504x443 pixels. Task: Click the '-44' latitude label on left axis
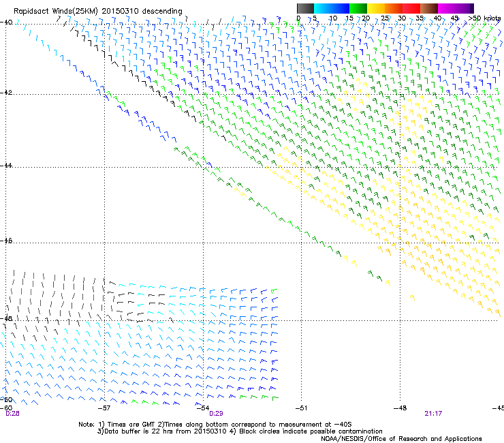pos(6,166)
